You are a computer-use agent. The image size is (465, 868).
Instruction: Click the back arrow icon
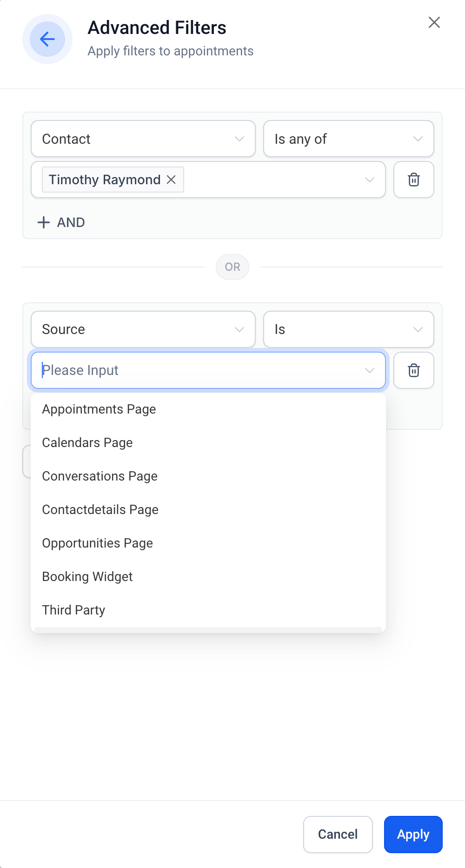pos(47,39)
